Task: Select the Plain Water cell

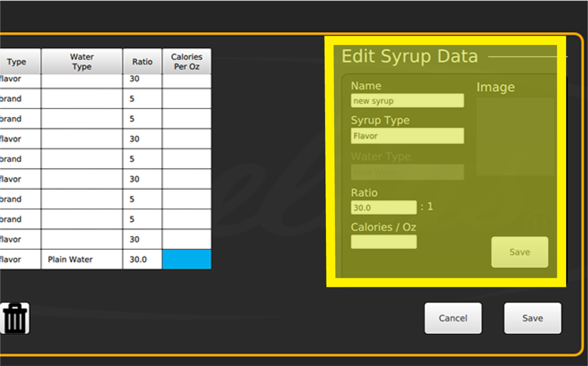Action: [82, 259]
